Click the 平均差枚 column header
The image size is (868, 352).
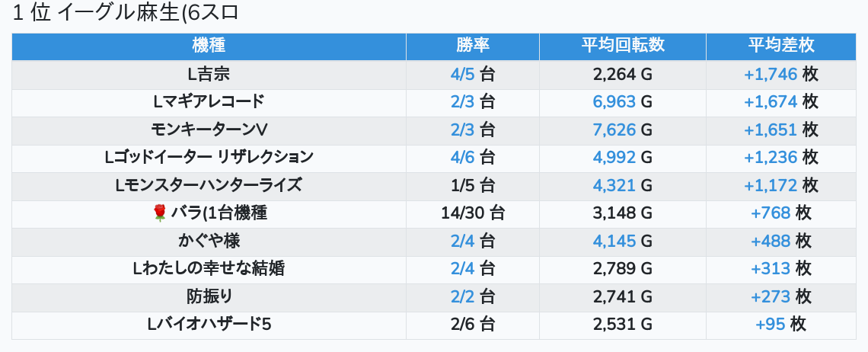click(x=781, y=46)
